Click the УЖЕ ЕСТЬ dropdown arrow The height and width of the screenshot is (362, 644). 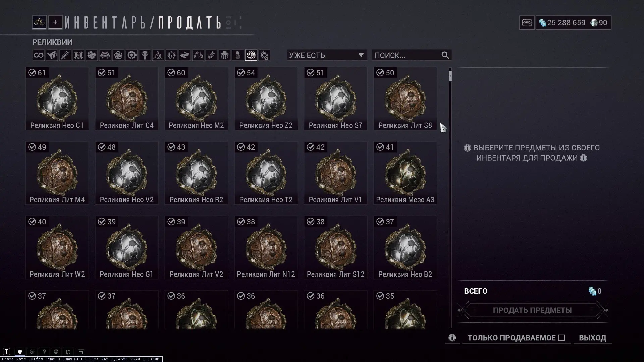361,55
